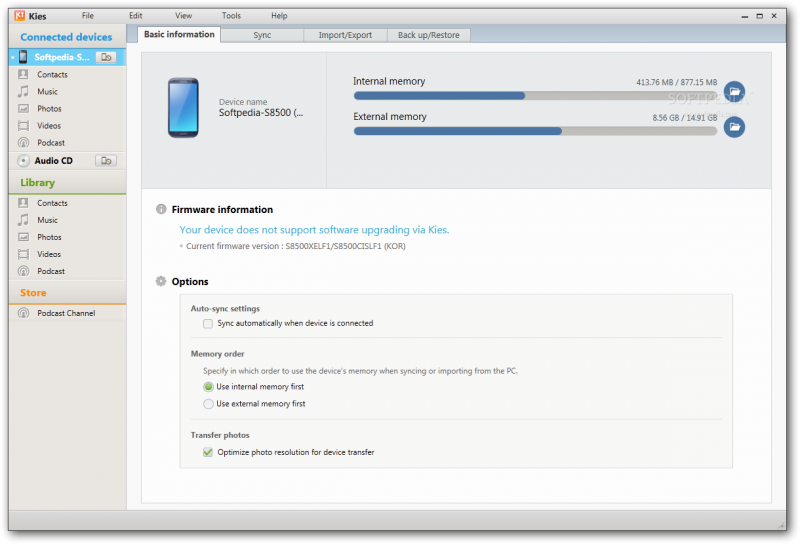800x544 pixels.
Task: Click the large phone device image
Action: 183,108
